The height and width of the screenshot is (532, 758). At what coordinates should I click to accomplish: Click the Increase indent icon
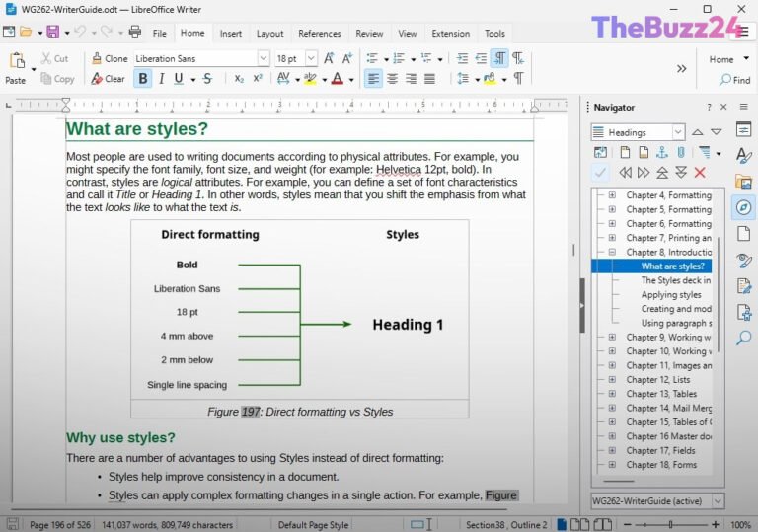(x=462, y=58)
